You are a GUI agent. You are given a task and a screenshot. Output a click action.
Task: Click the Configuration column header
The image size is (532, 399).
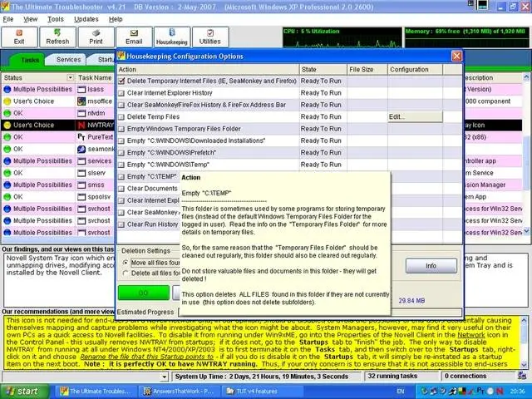tap(415, 69)
